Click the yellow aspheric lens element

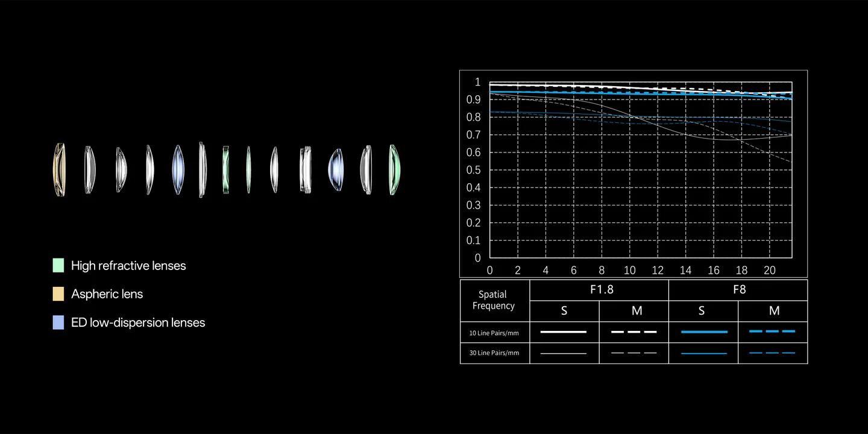58,169
